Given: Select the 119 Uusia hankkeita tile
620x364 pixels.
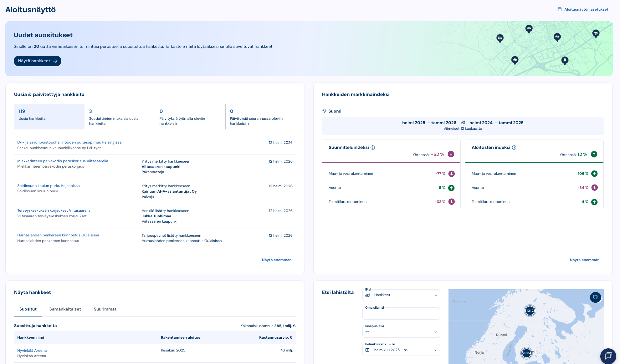Looking at the screenshot, I should click(49, 116).
